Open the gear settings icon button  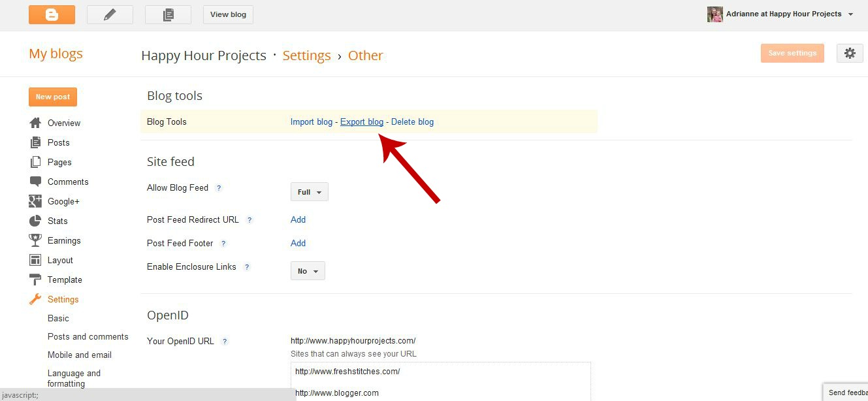849,54
